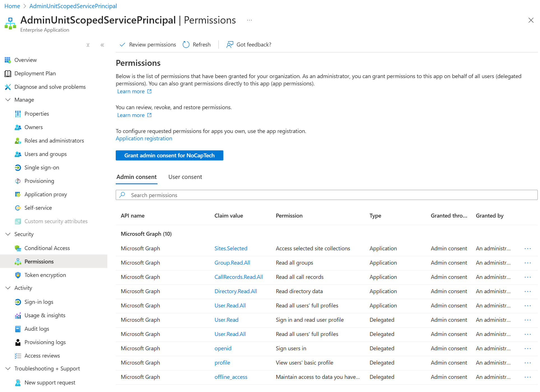This screenshot has height=392, width=540.
Task: Switch to the Admin consent tab
Action: (x=136, y=177)
